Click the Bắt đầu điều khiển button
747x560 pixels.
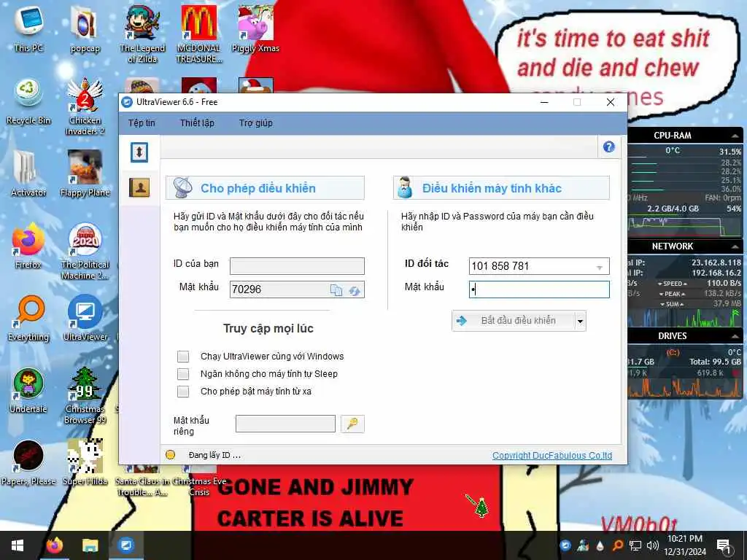[513, 321]
